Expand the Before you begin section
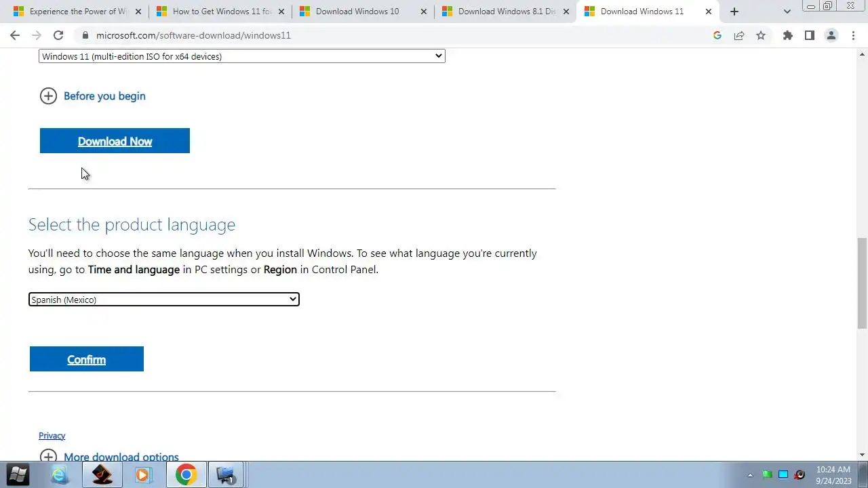The height and width of the screenshot is (488, 868). click(x=93, y=96)
